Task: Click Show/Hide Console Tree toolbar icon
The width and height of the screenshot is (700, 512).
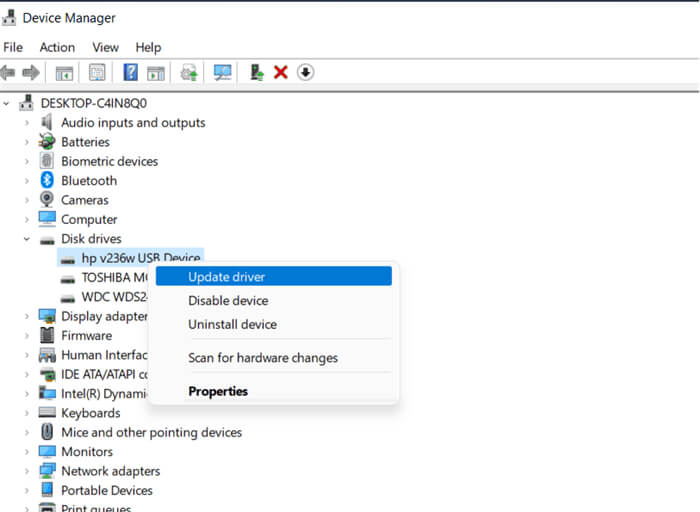Action: pos(64,73)
